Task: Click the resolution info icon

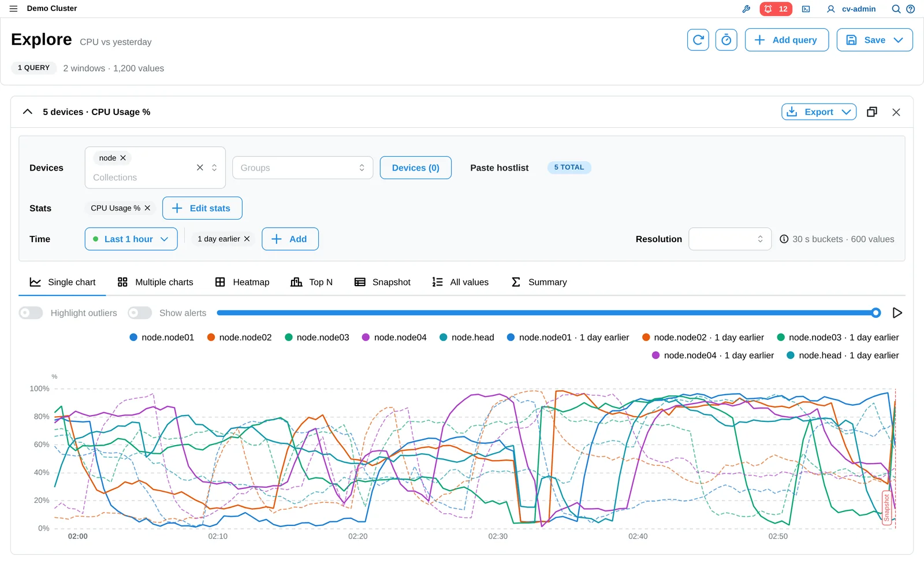Action: click(784, 239)
